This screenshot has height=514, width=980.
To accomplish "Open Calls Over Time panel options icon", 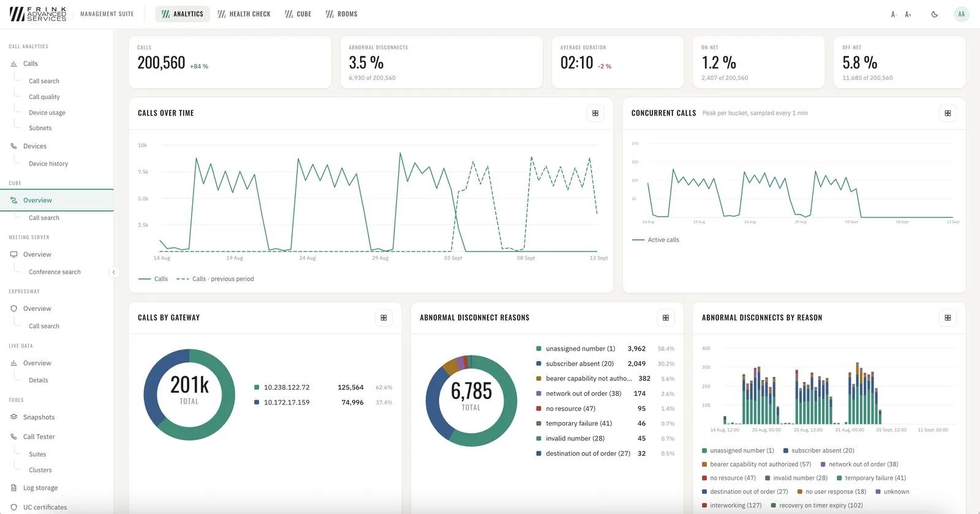I will (x=595, y=113).
